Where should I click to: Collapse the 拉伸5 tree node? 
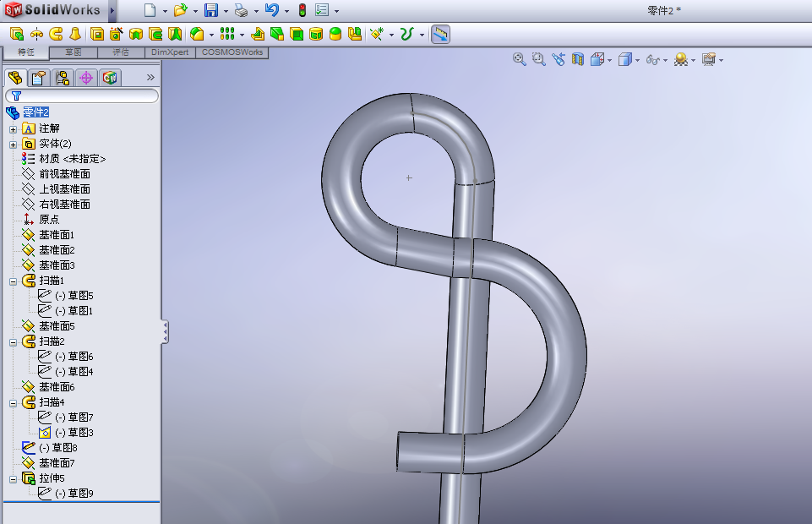click(x=13, y=479)
